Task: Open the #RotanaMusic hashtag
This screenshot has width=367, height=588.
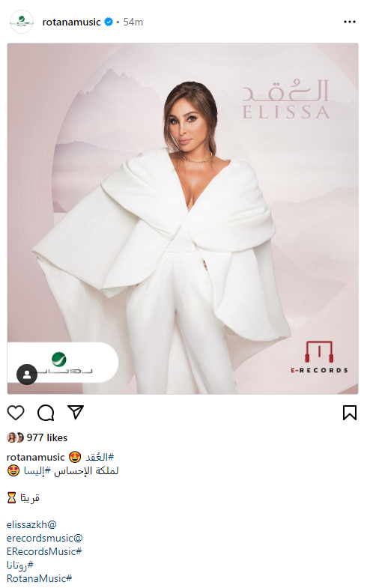Action: [39, 578]
